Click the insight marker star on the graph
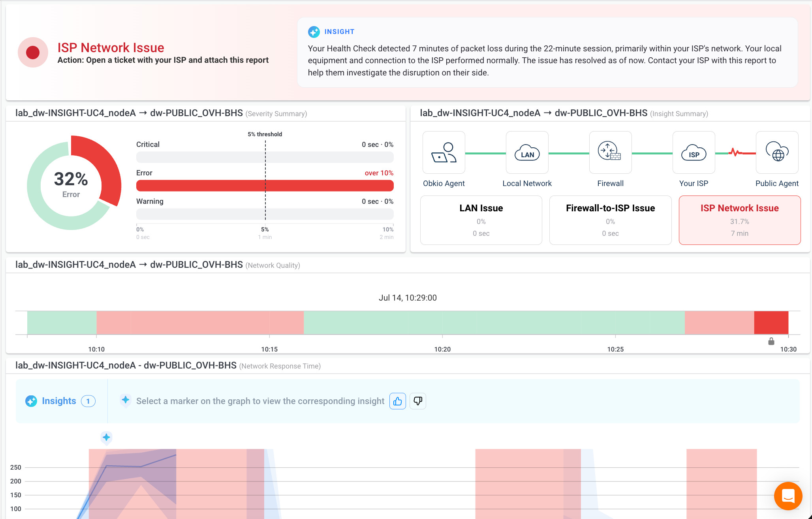This screenshot has height=519, width=812. (x=106, y=437)
